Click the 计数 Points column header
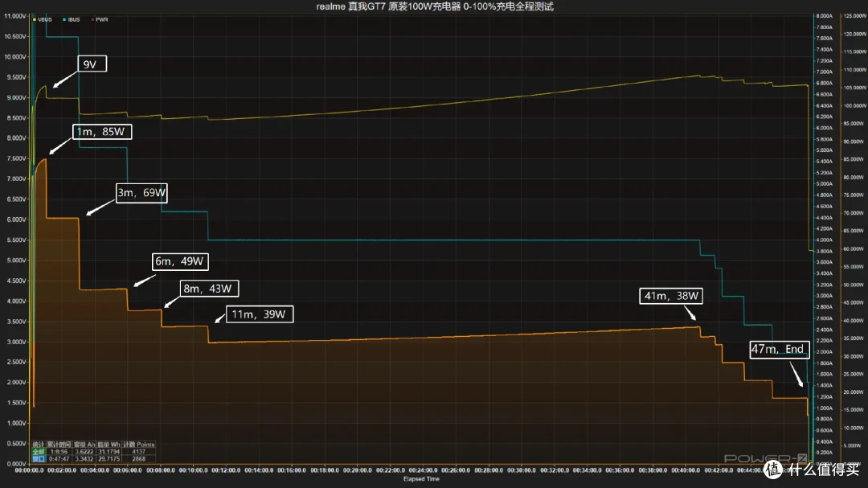 click(x=139, y=445)
